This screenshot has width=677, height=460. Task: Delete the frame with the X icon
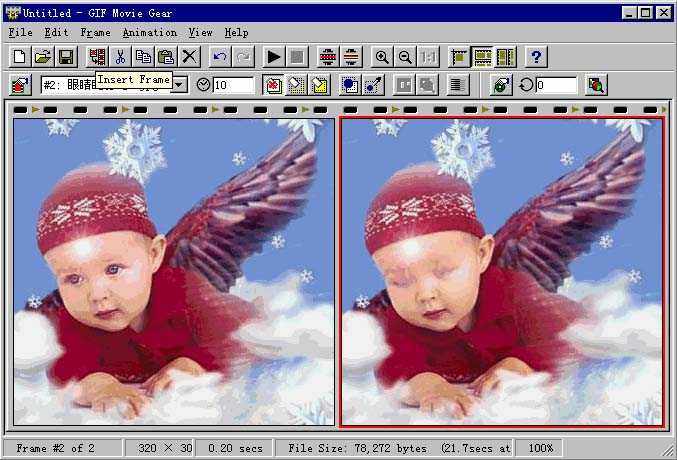click(x=189, y=57)
